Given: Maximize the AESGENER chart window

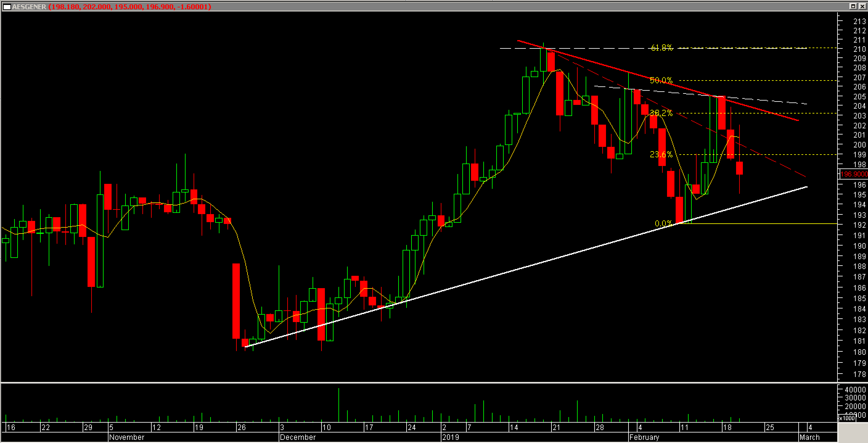Looking at the screenshot, I should pyautogui.click(x=853, y=6).
